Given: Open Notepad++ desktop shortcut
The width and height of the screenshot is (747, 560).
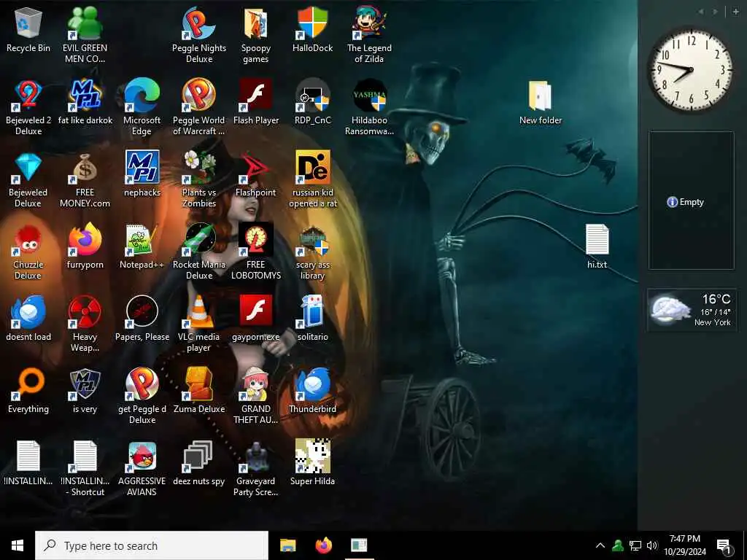Looking at the screenshot, I should (x=142, y=246).
